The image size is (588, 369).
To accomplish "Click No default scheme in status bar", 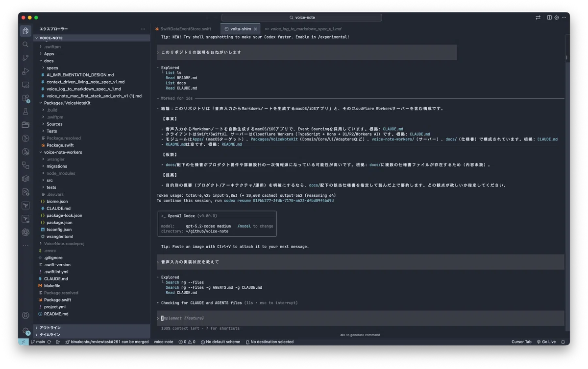I will (x=220, y=342).
